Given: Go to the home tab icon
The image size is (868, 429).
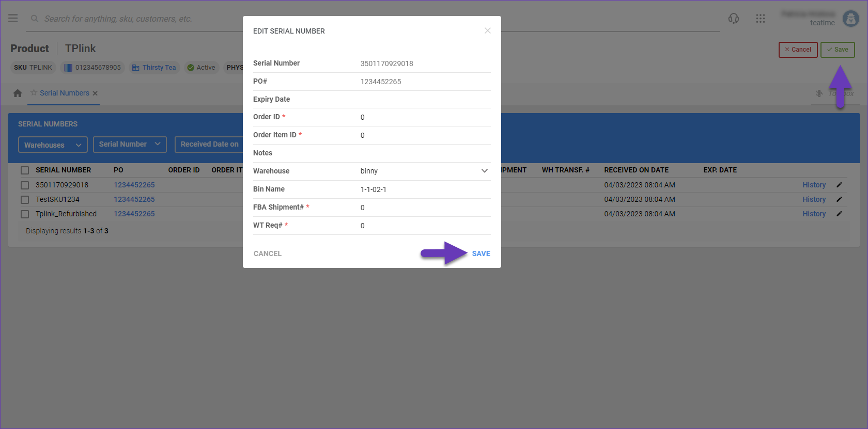Looking at the screenshot, I should click(x=18, y=93).
